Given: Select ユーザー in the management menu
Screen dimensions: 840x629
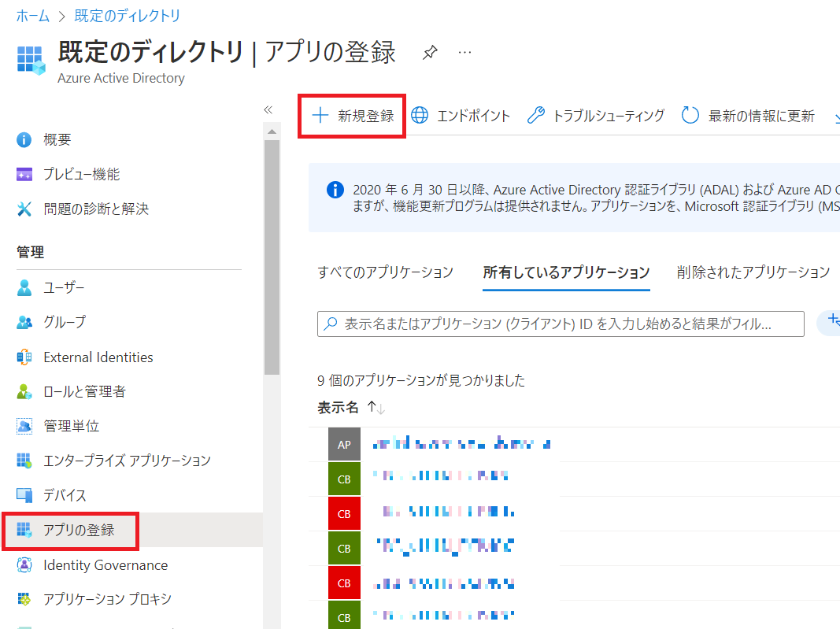Looking at the screenshot, I should coord(63,287).
